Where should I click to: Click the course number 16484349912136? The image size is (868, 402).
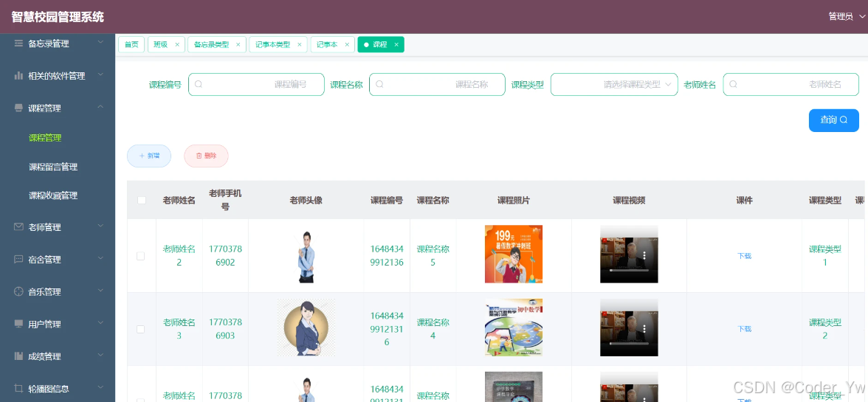387,256
